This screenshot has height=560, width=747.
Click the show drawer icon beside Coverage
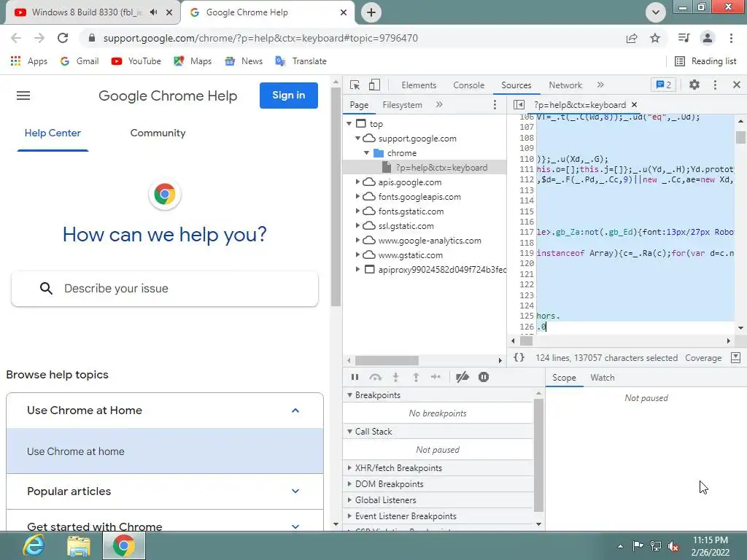(x=735, y=357)
